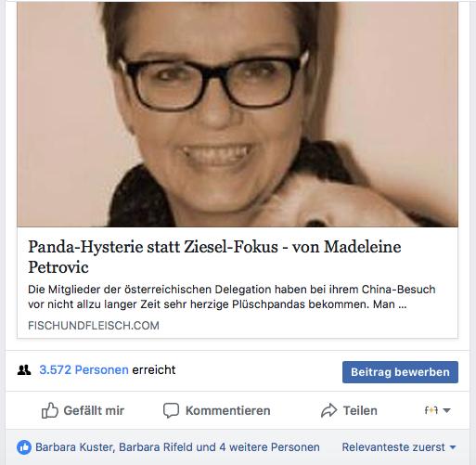Click the speech bubble Kommentieren icon
Viewport: 476px width, 465px height.
(171, 410)
